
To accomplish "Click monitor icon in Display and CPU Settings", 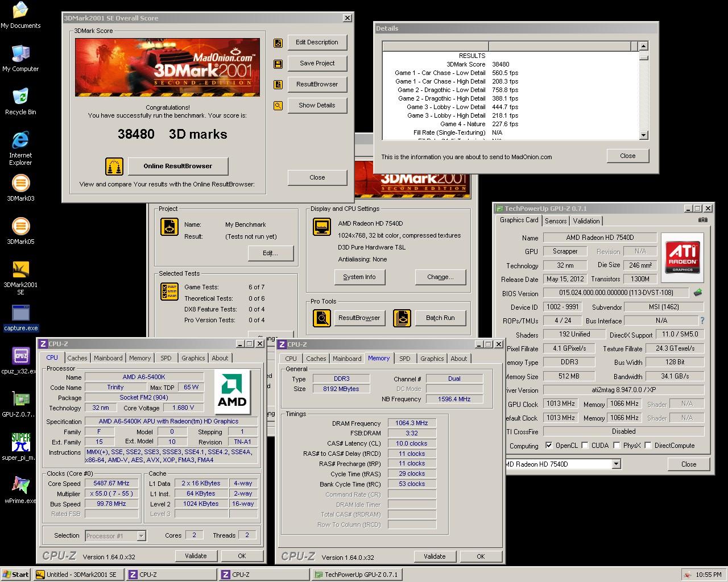I will point(322,227).
